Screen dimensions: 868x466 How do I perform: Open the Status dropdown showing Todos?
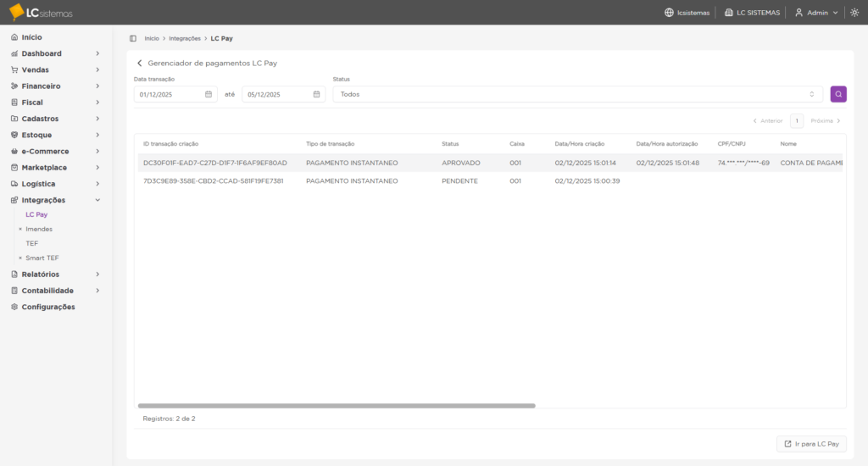[x=576, y=94]
